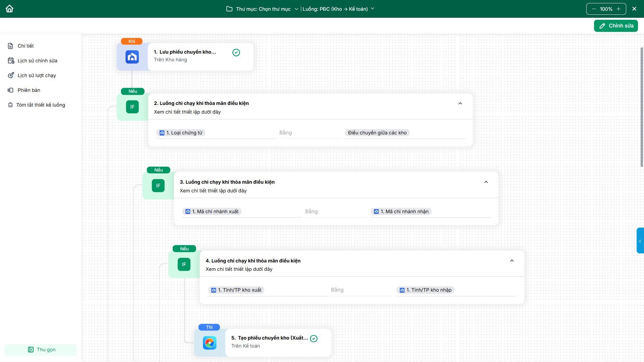Open Lịch sử chỉnh sửa menu item
The width and height of the screenshot is (644, 362).
[x=37, y=61]
